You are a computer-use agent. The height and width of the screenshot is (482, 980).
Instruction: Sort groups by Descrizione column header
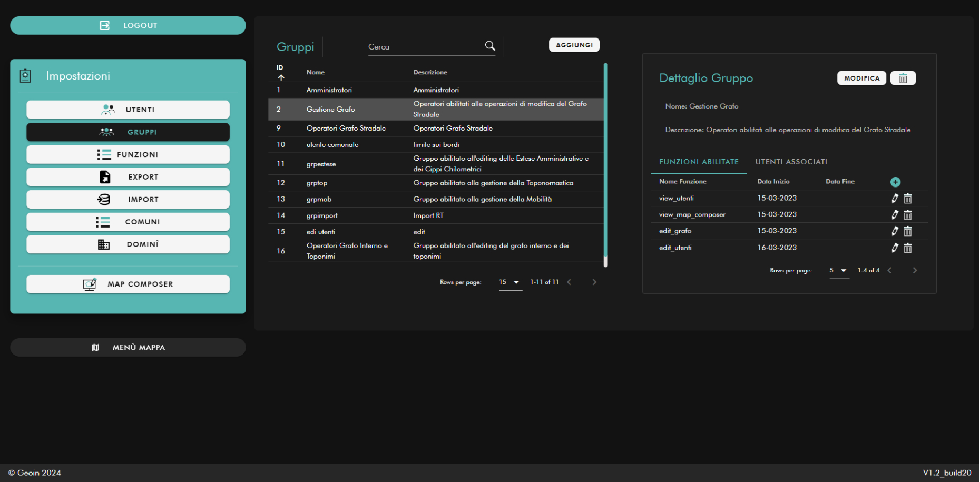(x=430, y=72)
